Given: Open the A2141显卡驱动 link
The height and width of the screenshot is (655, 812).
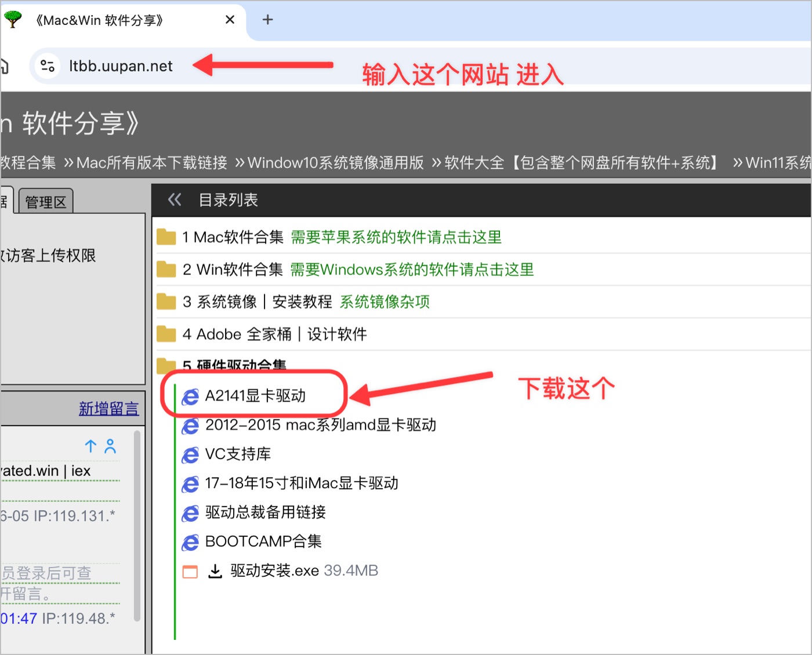Looking at the screenshot, I should click(255, 396).
